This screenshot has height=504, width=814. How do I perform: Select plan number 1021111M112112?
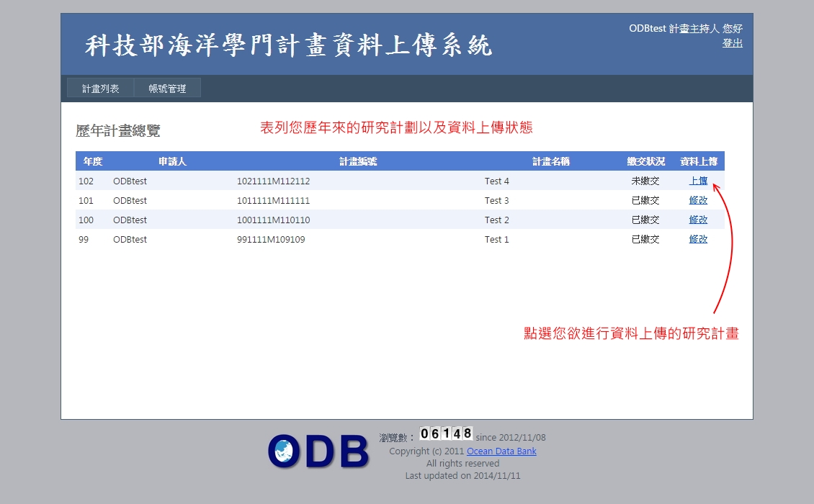[x=274, y=181]
